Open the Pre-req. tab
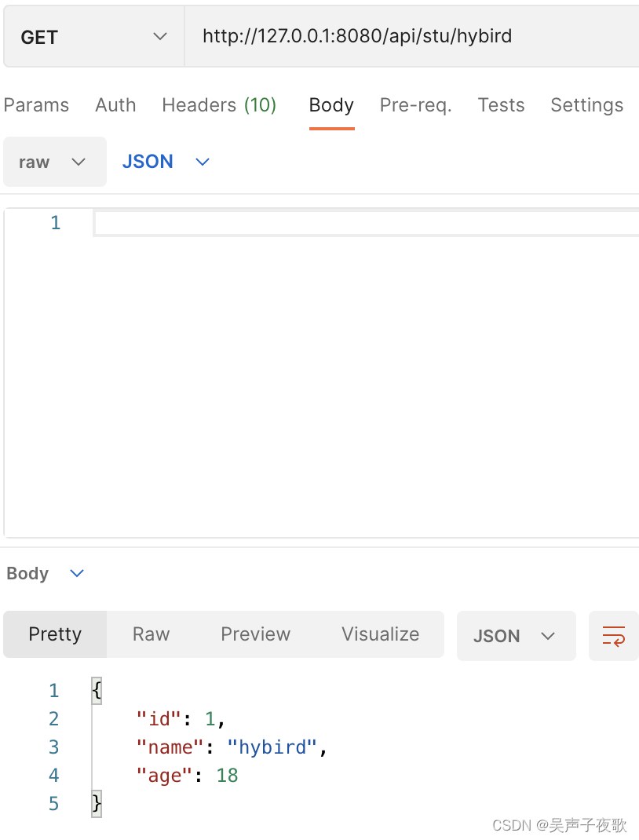 click(415, 105)
